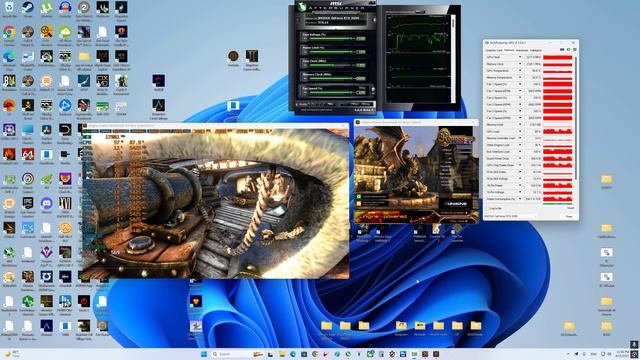Screen dimensions: 640x360
Task: Click Afterburner Core Clock slider
Action: pyautogui.click(x=331, y=65)
